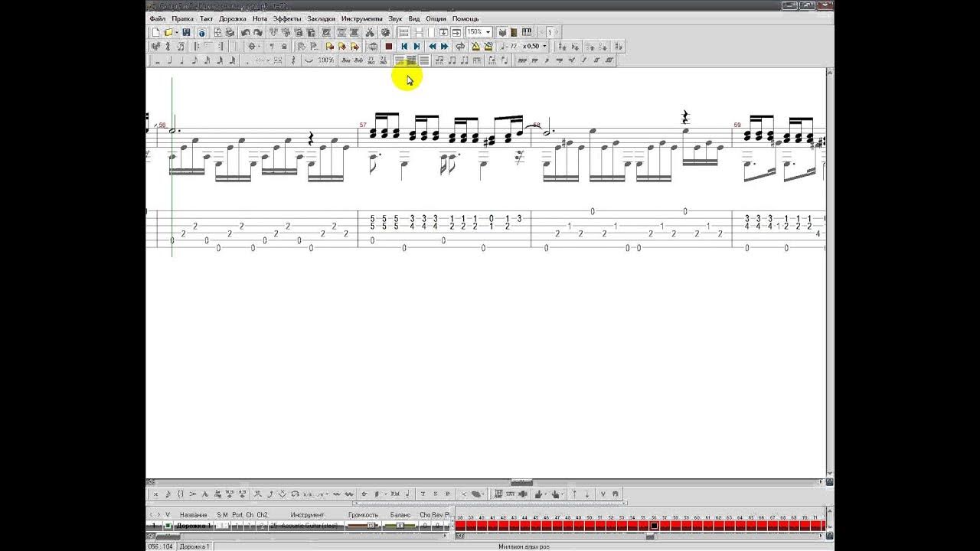980x551 pixels.
Task: Adjust the Баланс slider of Дорожка 1
Action: [x=400, y=526]
